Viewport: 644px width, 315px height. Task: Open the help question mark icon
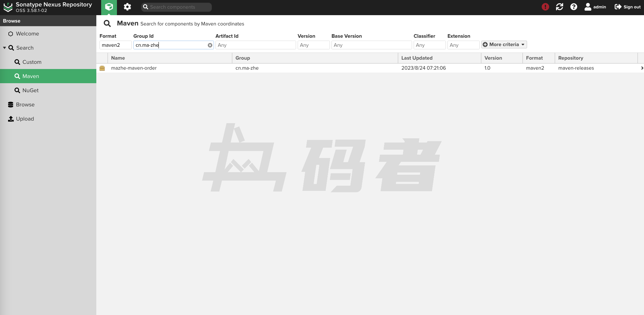coord(573,7)
